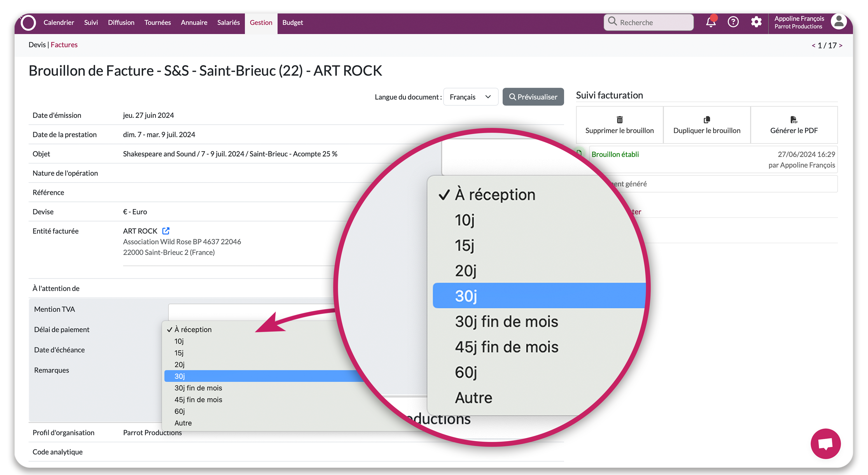Image resolution: width=868 pixels, height=475 pixels.
Task: Go to next invoice arrow
Action: (840, 45)
